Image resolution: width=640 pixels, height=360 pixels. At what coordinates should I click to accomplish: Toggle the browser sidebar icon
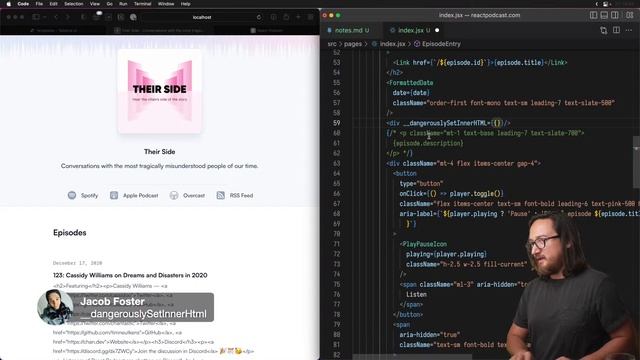coord(36,17)
